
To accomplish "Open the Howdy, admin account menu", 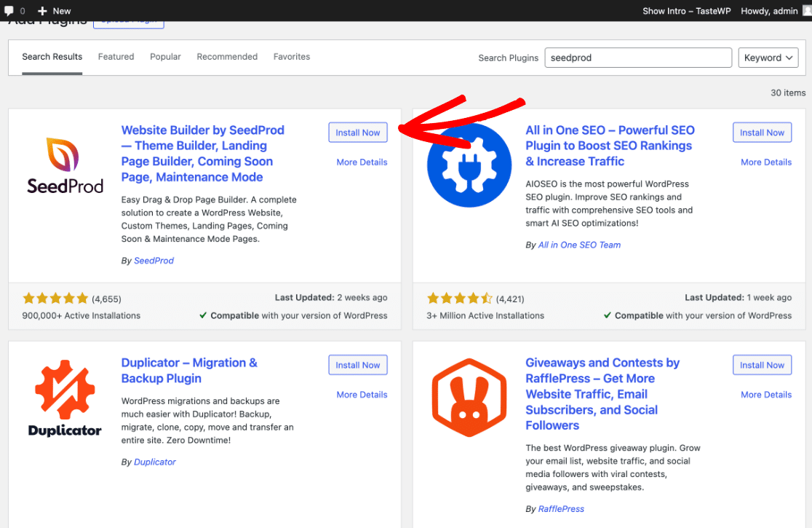I will coord(771,11).
